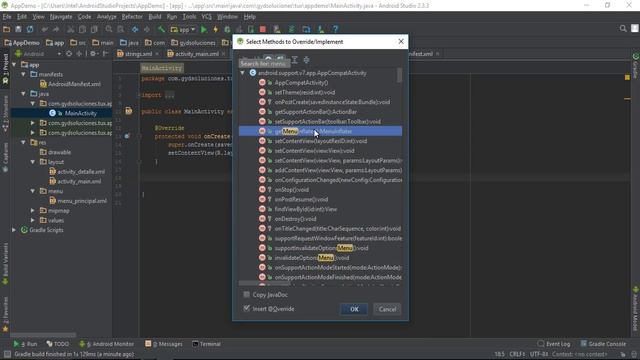The image size is (640, 360).
Task: Click the Redo arrow in toolbar
Action: (56, 29)
